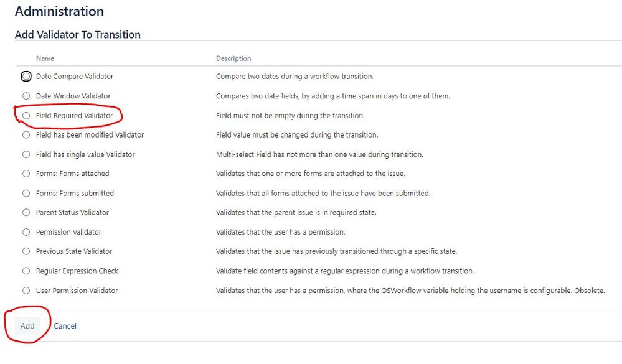The height and width of the screenshot is (364, 622).
Task: Click the Regular Expression Check label text
Action: click(77, 271)
